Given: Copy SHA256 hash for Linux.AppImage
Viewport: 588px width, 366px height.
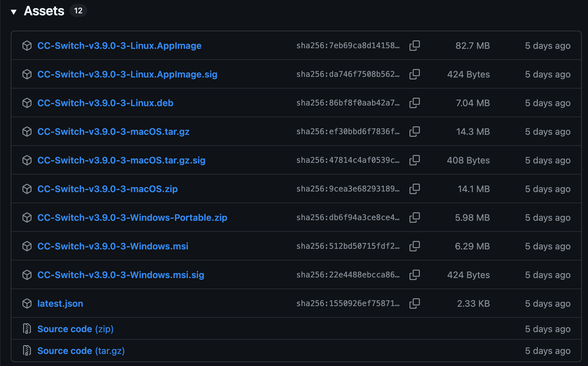Looking at the screenshot, I should tap(414, 46).
